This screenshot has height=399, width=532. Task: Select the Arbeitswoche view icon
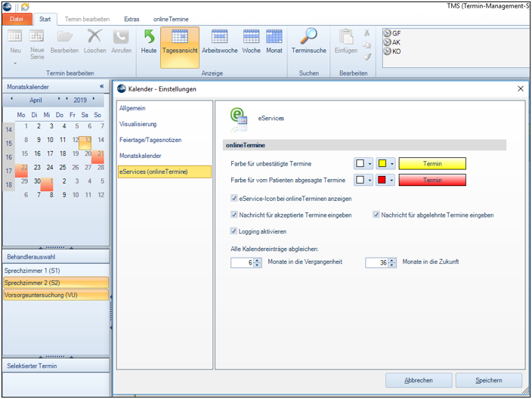tap(219, 36)
